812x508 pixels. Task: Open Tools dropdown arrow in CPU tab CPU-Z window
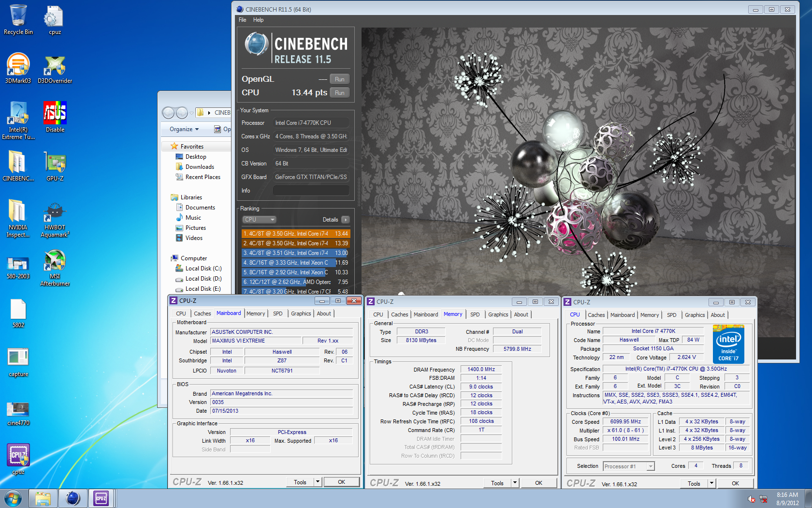[x=711, y=483]
